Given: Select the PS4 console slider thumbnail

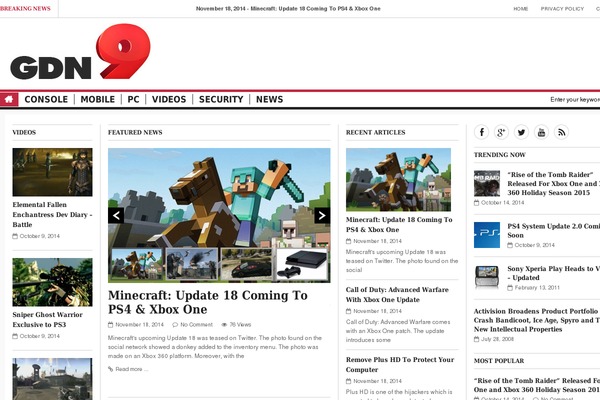Looking at the screenshot, I should tap(302, 264).
